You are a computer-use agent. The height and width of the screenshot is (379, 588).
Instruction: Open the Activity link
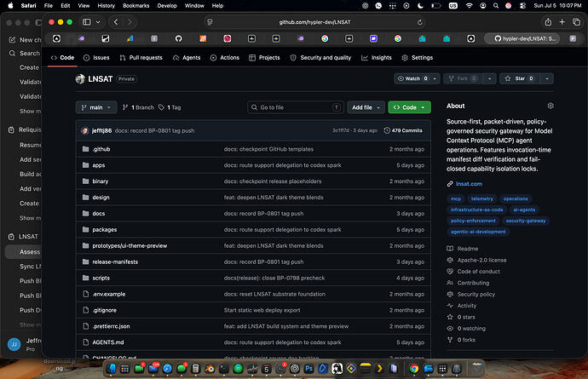pos(466,306)
